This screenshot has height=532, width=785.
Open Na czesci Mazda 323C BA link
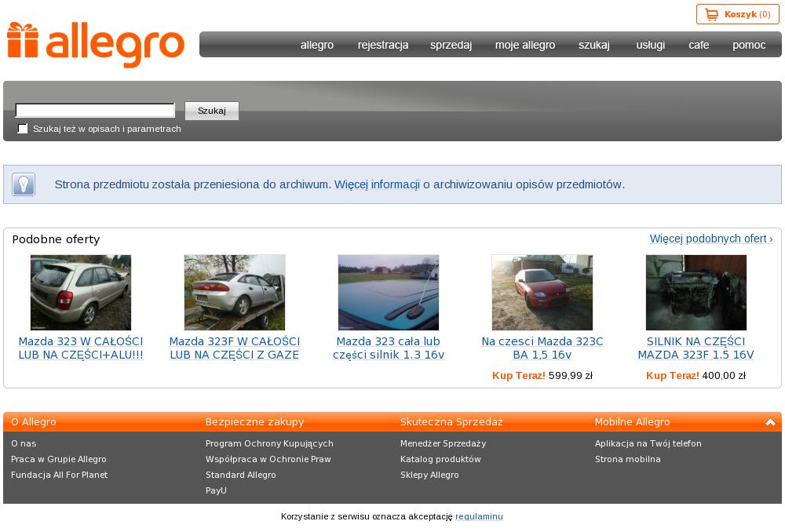[542, 348]
